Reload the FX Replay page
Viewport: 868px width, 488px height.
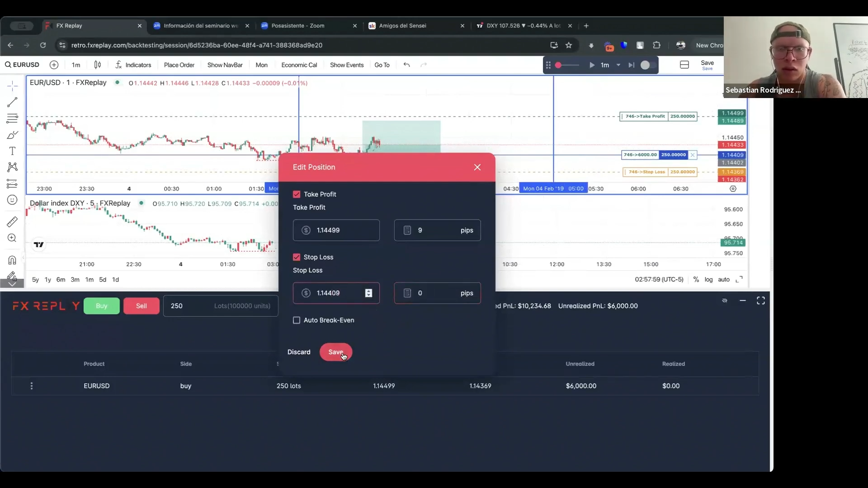tap(43, 45)
